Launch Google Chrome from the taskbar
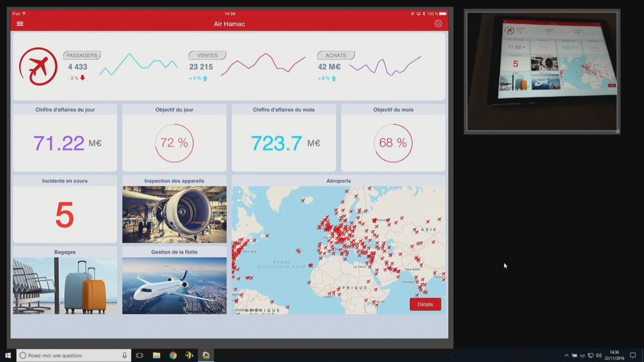The width and height of the screenshot is (644, 362). pyautogui.click(x=173, y=355)
